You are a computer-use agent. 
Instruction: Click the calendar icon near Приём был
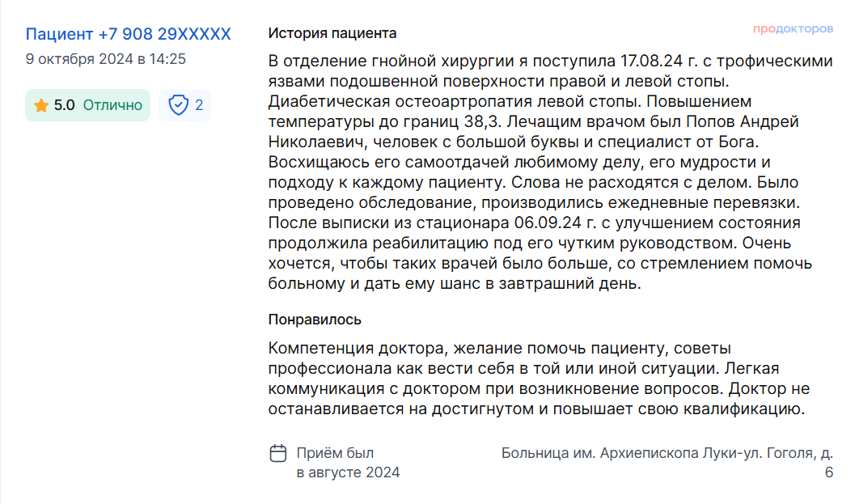pos(278,453)
